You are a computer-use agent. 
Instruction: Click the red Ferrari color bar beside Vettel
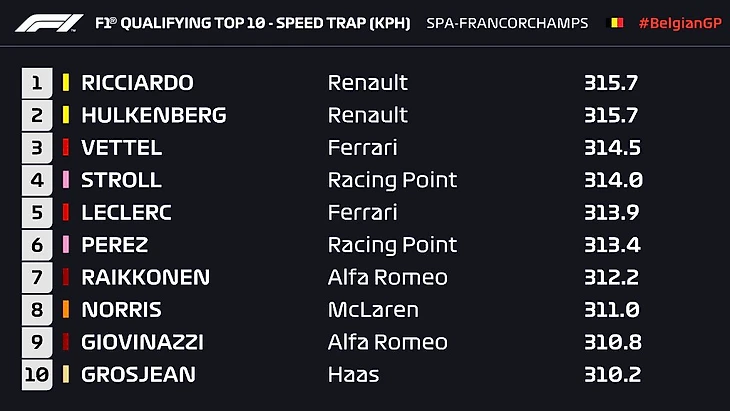(x=65, y=148)
